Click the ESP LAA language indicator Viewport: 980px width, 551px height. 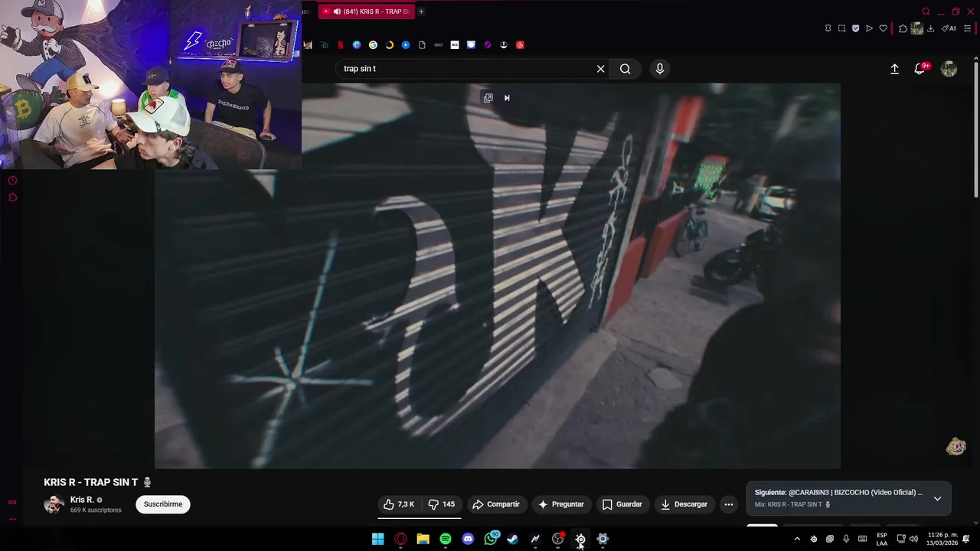pyautogui.click(x=882, y=540)
